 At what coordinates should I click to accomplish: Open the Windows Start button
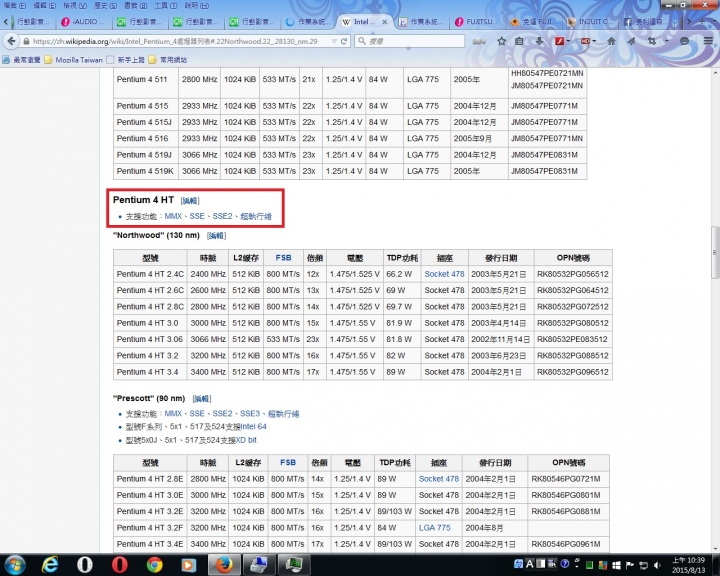tap(15, 565)
